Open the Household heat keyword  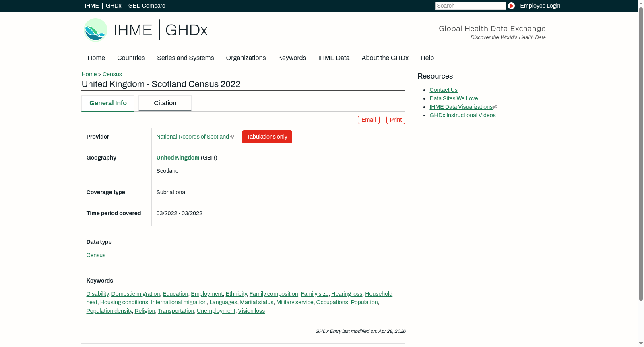tap(378, 294)
